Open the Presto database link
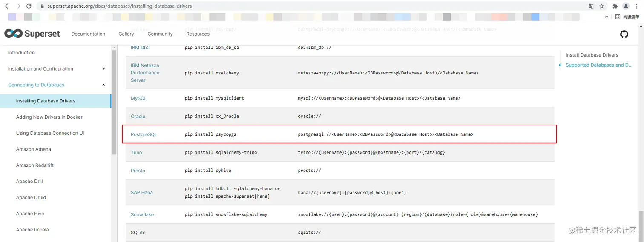Screen dimensions: 644x242 tap(138, 171)
